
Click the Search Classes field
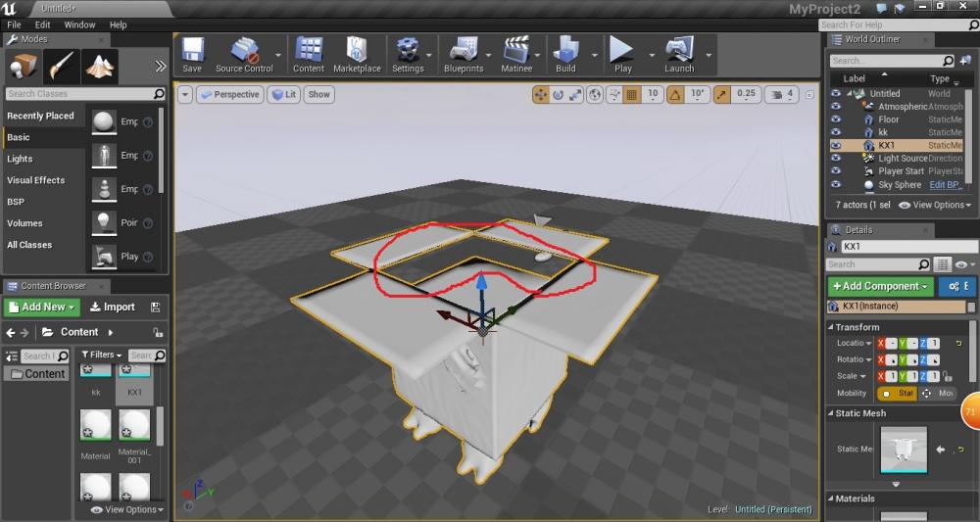click(85, 94)
